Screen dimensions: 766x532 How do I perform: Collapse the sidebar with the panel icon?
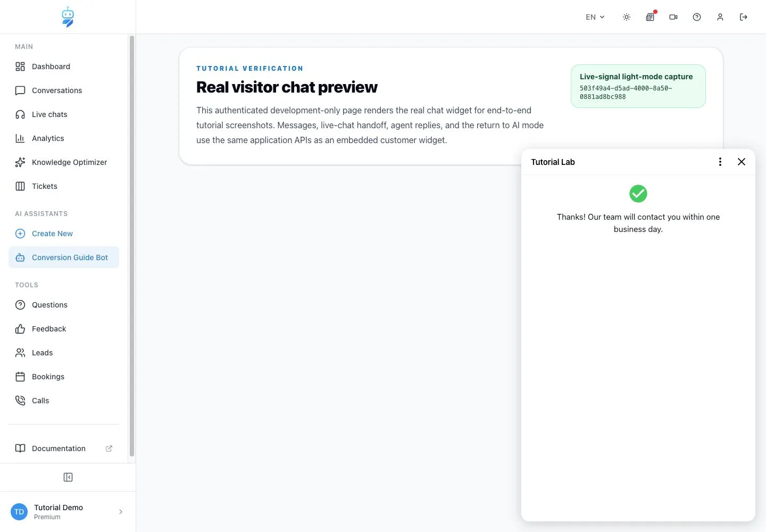(68, 477)
